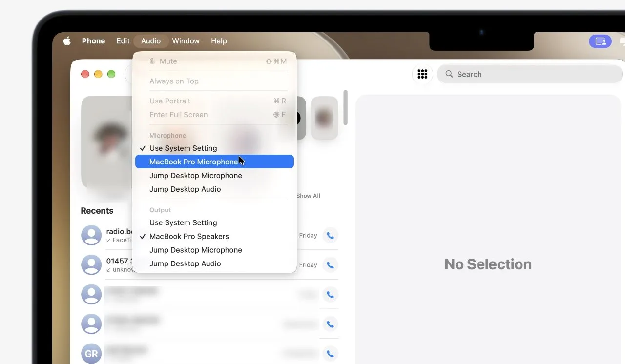Close the open Audio menu
The width and height of the screenshot is (625, 364).
point(151,41)
